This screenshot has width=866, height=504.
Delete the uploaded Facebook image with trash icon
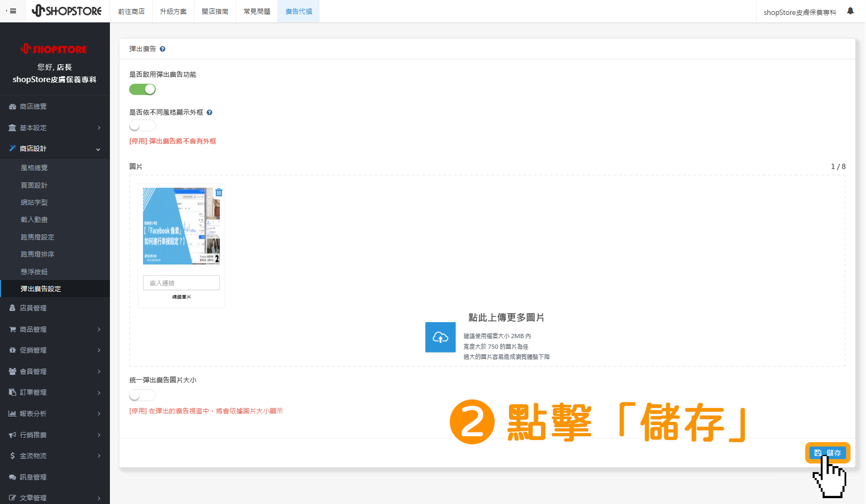[x=219, y=193]
